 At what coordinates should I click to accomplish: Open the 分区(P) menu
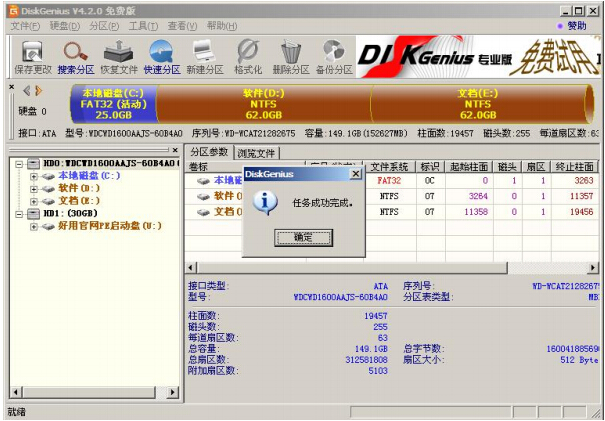tap(104, 26)
